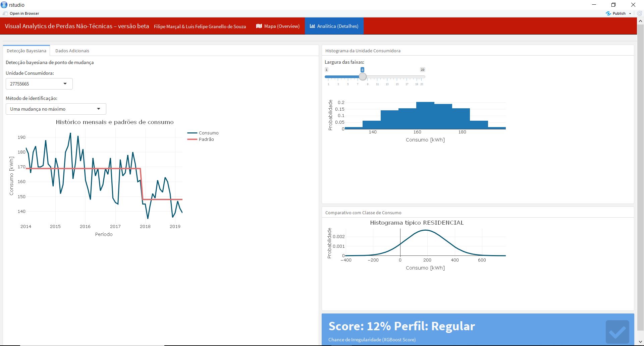Click the Open in Browser icon
This screenshot has height=346, width=644.
click(x=5, y=13)
